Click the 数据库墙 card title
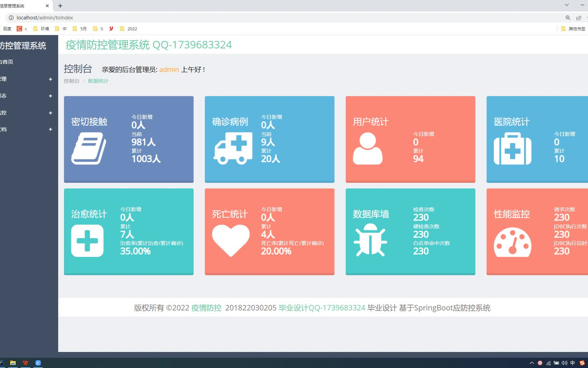The image size is (588, 368). click(x=371, y=214)
